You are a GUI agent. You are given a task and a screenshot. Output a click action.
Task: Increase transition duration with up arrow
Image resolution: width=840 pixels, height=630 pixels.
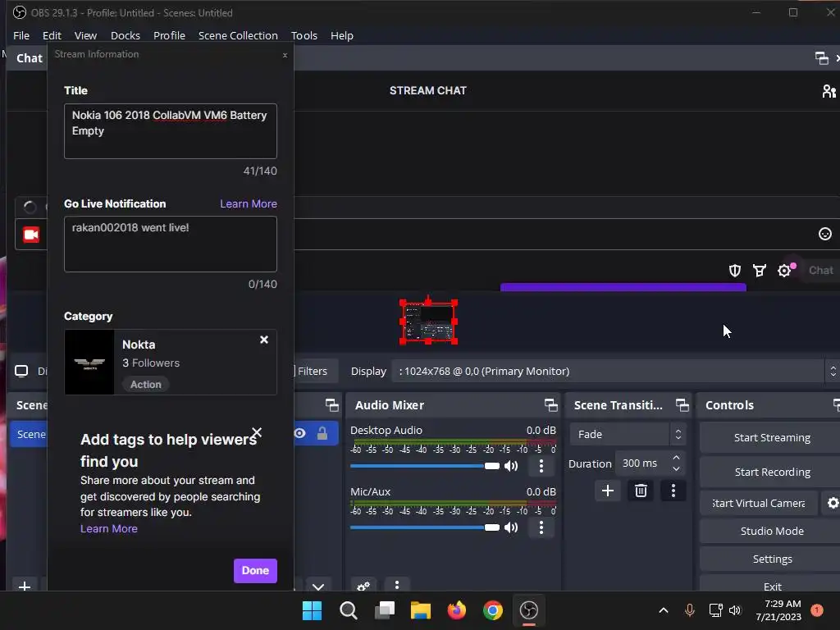pyautogui.click(x=676, y=458)
